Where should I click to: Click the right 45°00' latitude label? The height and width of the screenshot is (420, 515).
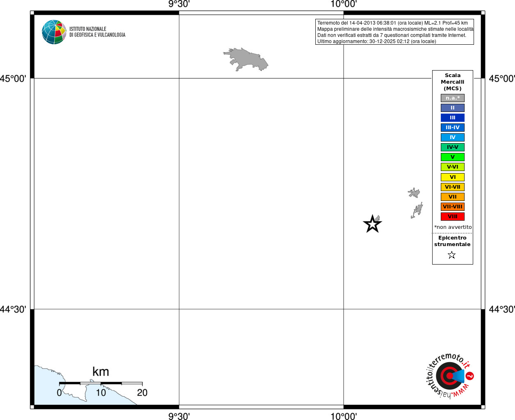[x=502, y=78]
